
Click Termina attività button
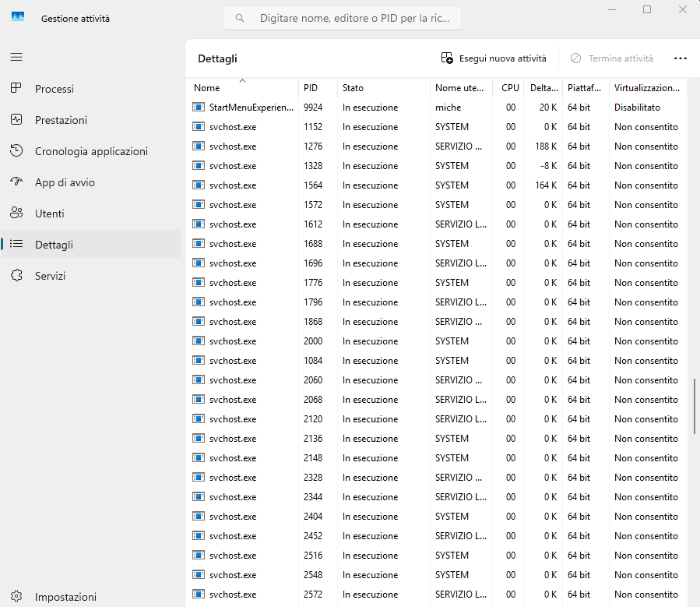pyautogui.click(x=612, y=58)
